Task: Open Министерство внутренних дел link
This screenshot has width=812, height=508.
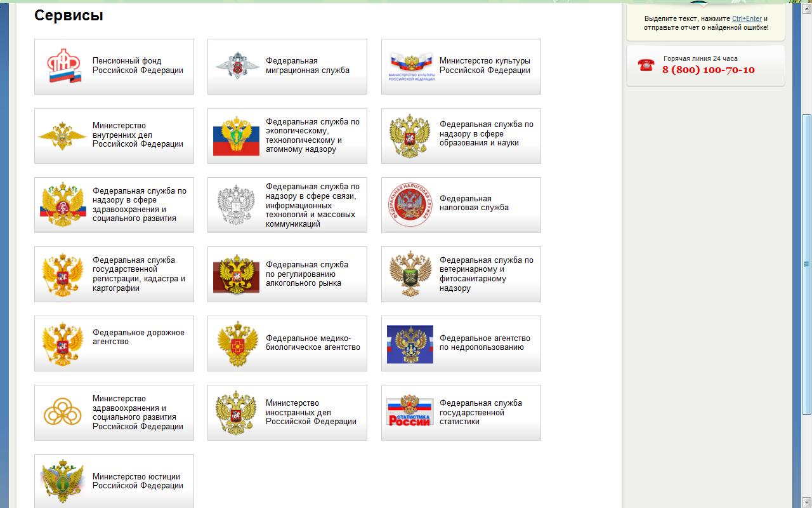Action: (138, 135)
